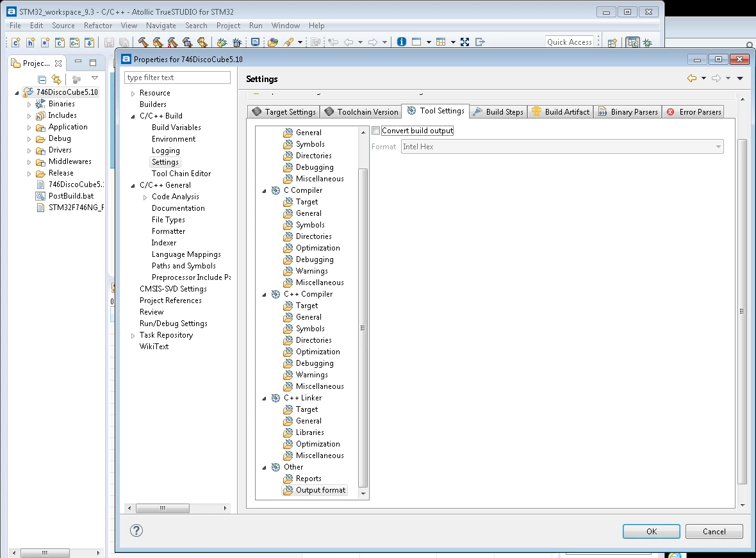Click the Open Perspective icon
This screenshot has height=558, width=756.
(x=612, y=42)
